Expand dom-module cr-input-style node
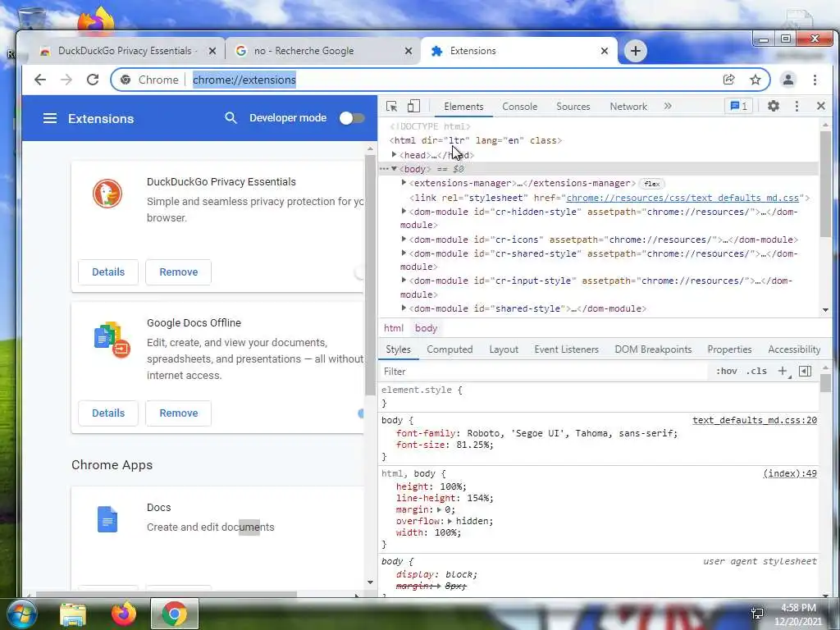Screen dimensions: 840x630 coord(404,281)
